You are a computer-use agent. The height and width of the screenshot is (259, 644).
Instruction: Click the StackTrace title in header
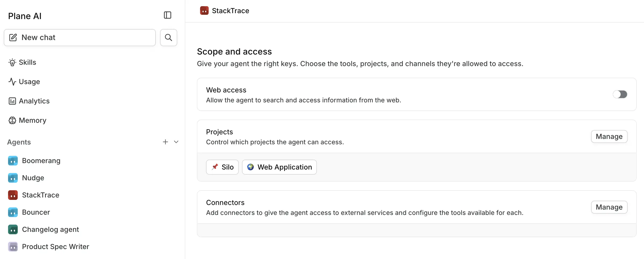pos(231,11)
